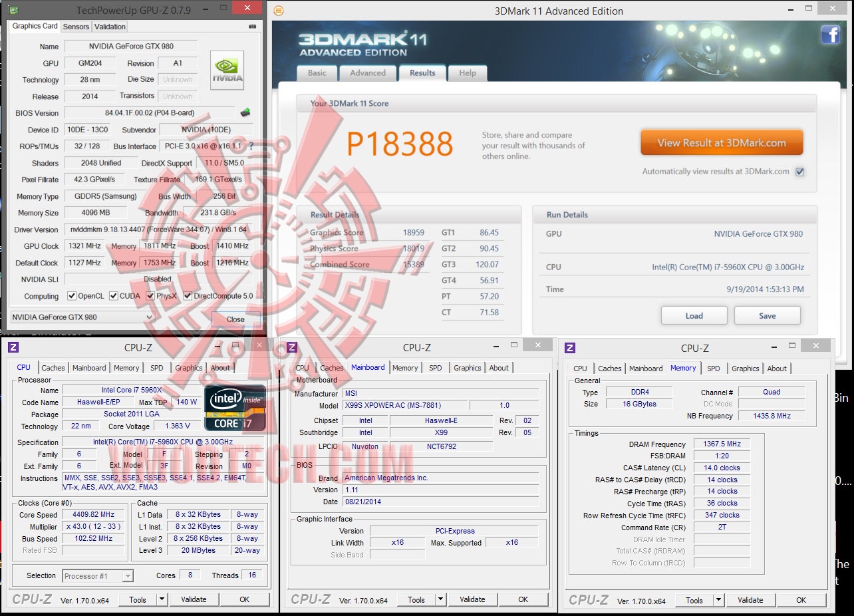Click the 3DMark 11 title bar icon
Screen dimensions: 854x616
coord(279,11)
